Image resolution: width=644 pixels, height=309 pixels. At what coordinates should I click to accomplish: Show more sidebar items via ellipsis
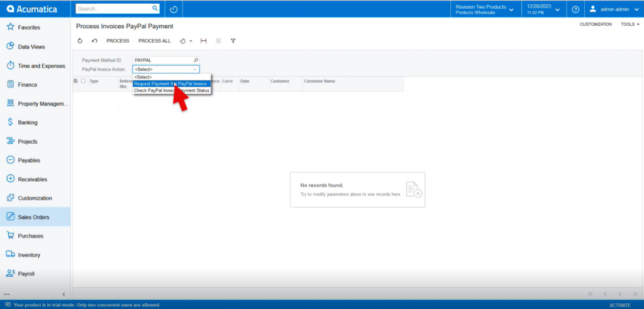6,294
